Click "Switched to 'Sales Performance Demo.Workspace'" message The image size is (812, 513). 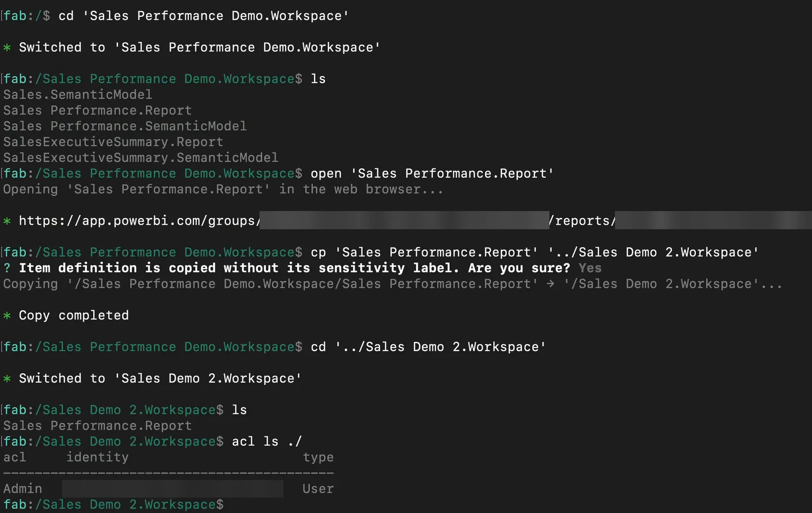coord(199,47)
